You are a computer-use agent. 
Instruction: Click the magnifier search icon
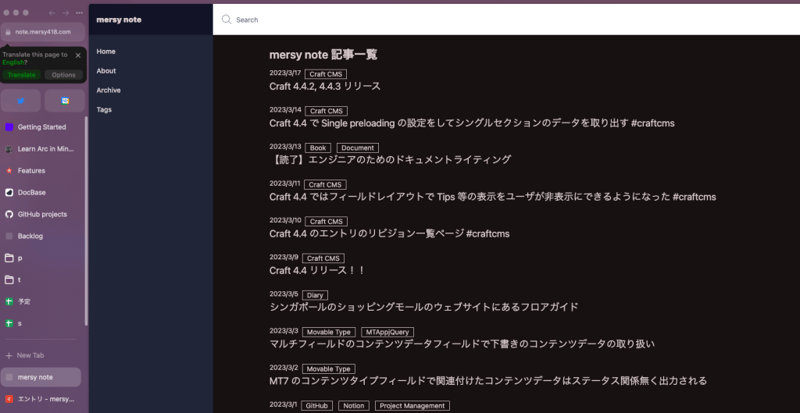pyautogui.click(x=226, y=19)
